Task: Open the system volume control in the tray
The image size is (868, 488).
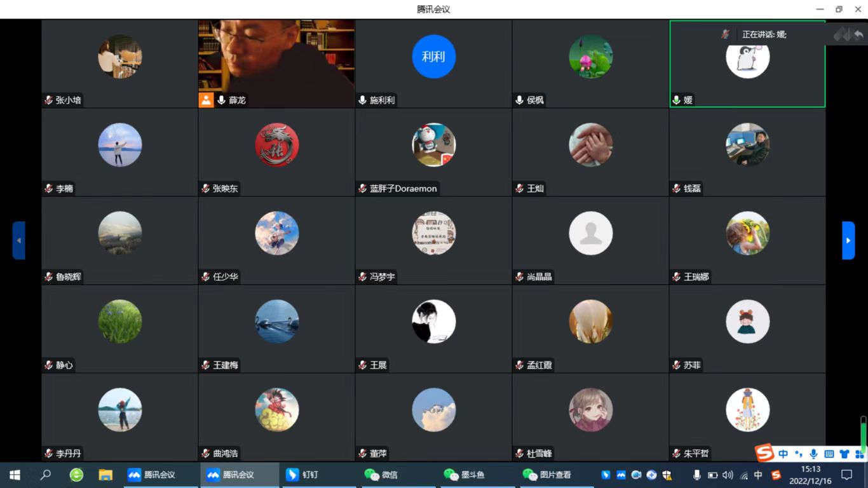Action: tap(728, 475)
